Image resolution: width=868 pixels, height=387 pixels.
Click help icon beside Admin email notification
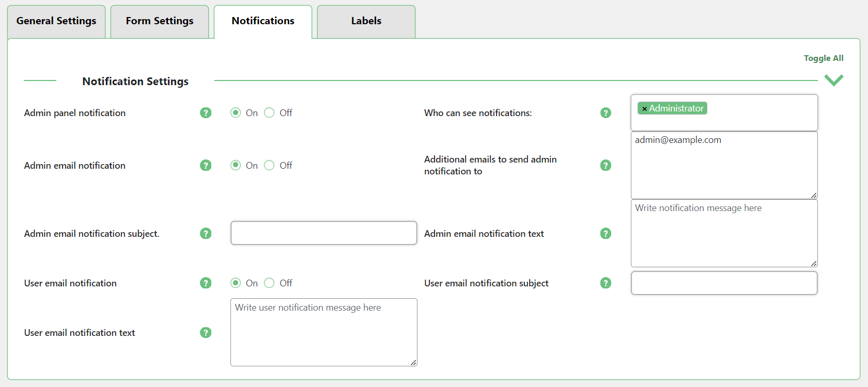(206, 166)
